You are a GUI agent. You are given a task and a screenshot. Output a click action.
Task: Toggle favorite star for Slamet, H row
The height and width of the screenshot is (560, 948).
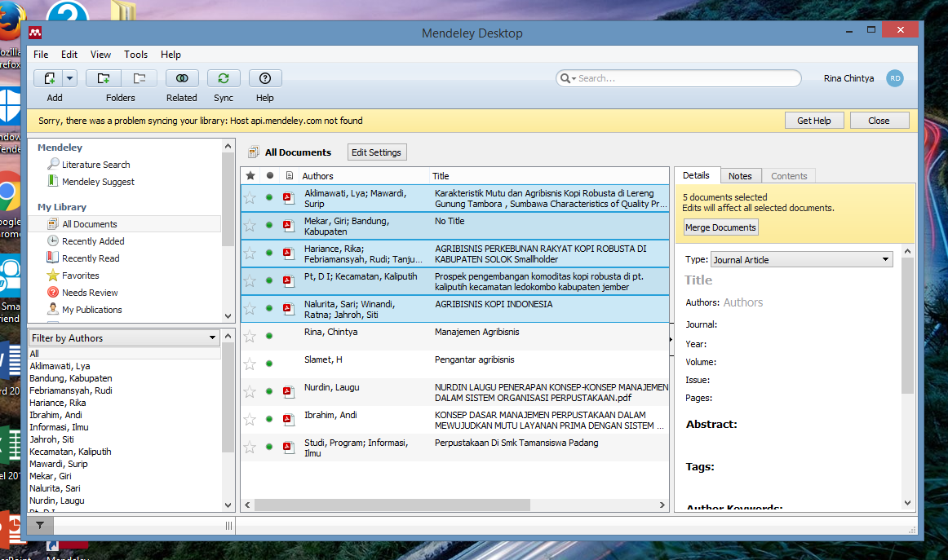tap(250, 364)
